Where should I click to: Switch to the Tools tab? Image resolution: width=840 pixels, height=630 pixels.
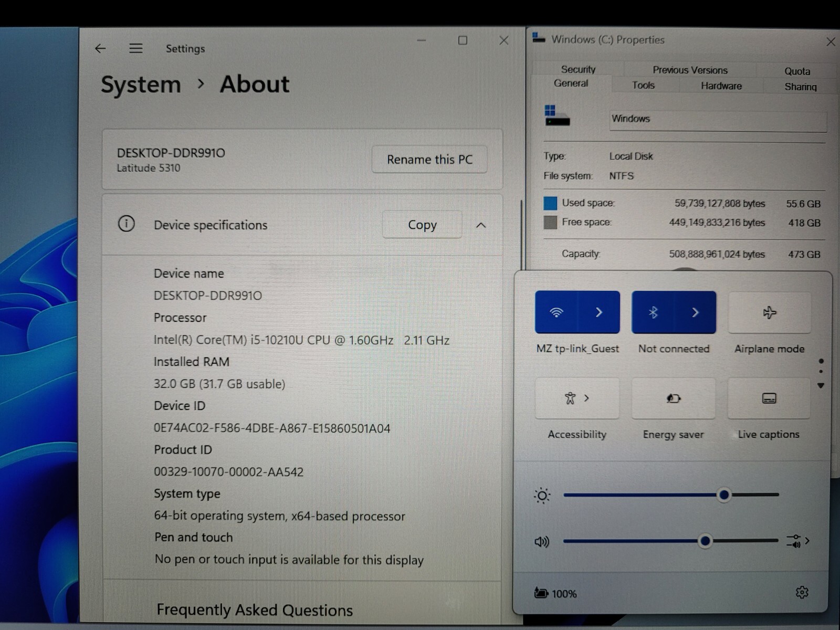point(643,85)
